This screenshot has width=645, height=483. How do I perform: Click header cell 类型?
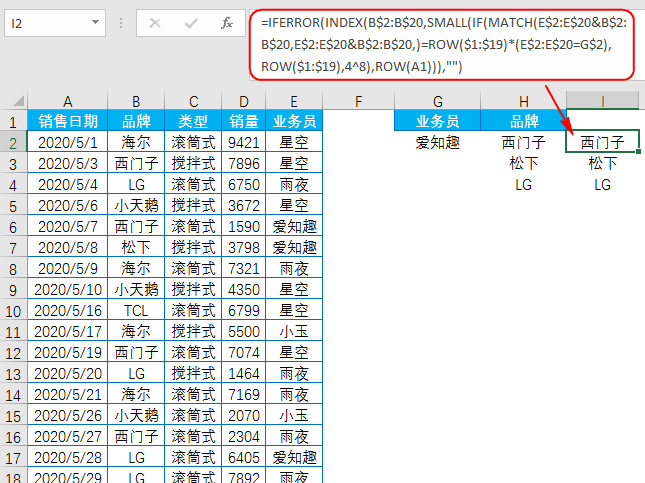(x=193, y=121)
